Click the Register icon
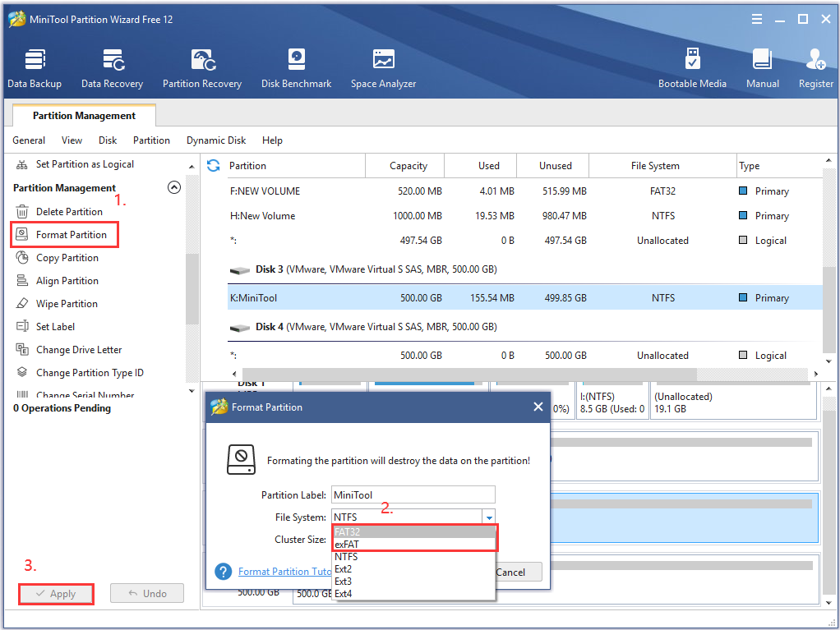 click(x=815, y=66)
